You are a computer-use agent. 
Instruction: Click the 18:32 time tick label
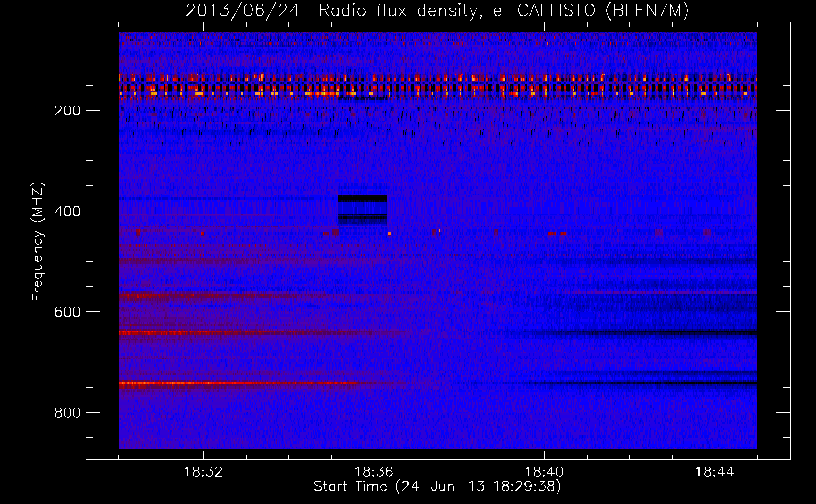[x=203, y=472]
